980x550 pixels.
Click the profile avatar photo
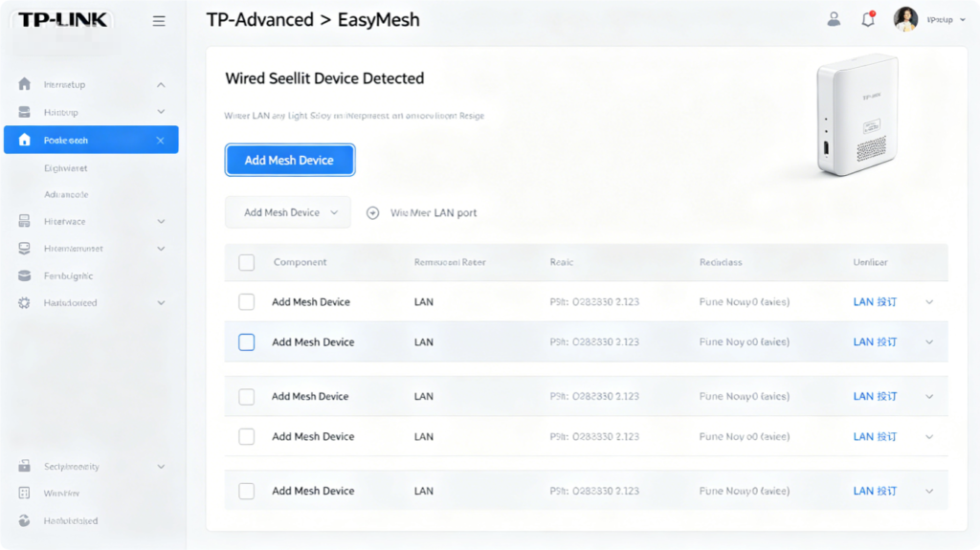click(905, 19)
